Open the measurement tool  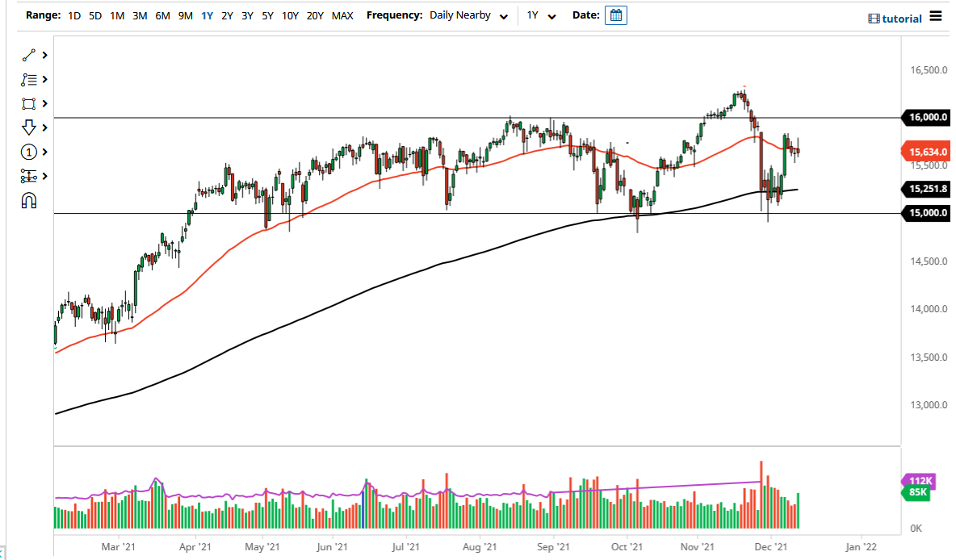click(x=28, y=175)
